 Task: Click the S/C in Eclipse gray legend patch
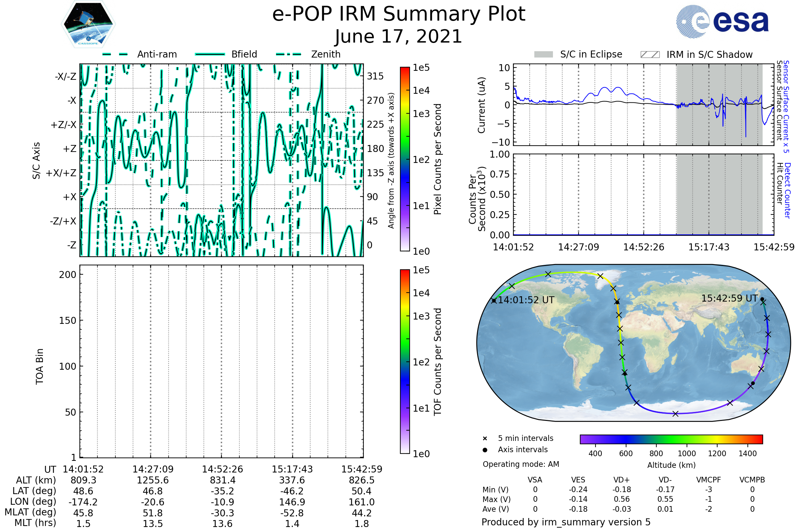[x=544, y=55]
